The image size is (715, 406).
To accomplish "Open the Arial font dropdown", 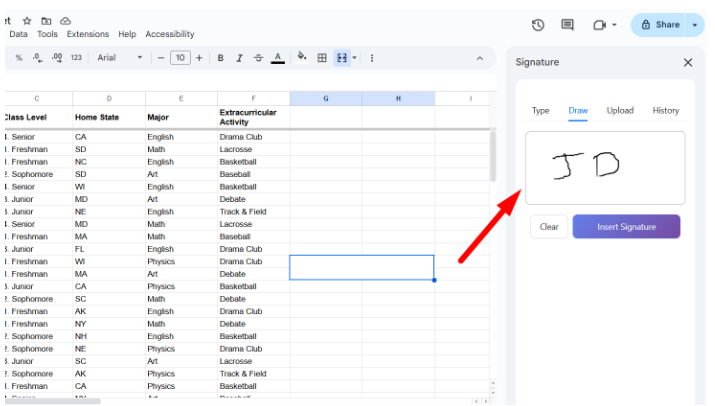I will (x=120, y=58).
